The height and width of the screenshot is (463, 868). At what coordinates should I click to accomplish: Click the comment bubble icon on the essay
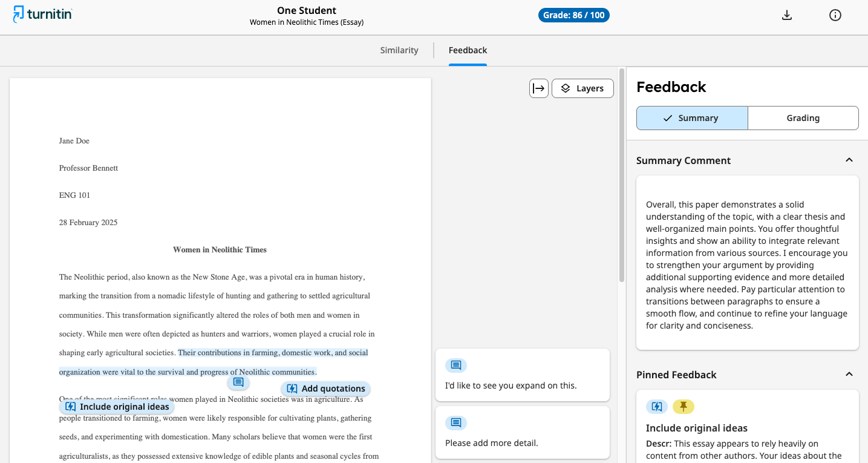click(x=238, y=382)
